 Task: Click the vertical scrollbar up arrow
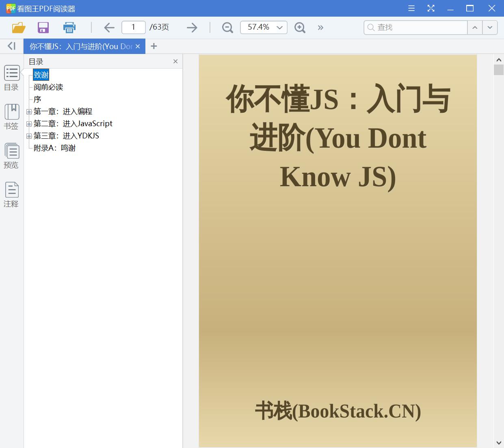pyautogui.click(x=499, y=60)
